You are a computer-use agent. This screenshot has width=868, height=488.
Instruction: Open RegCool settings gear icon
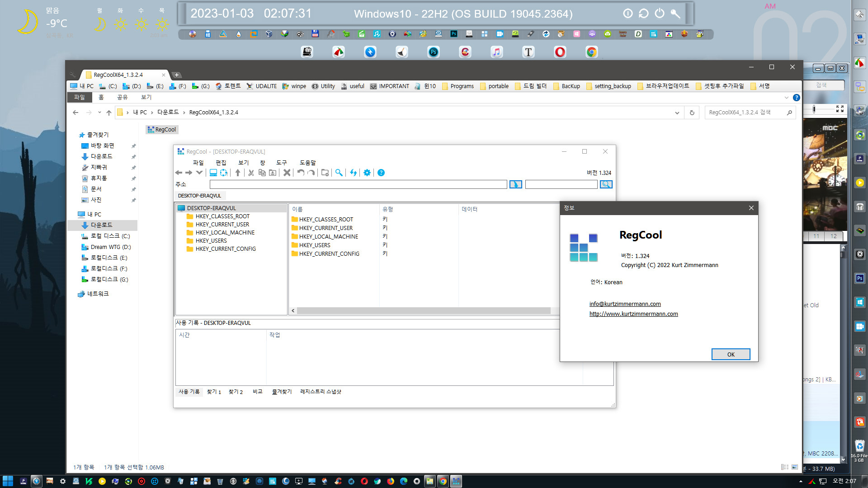click(x=367, y=173)
